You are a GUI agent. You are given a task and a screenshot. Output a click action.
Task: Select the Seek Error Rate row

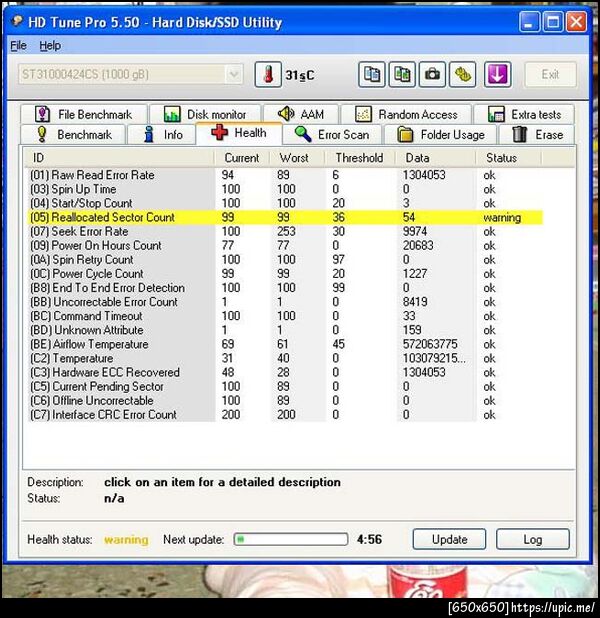285,231
